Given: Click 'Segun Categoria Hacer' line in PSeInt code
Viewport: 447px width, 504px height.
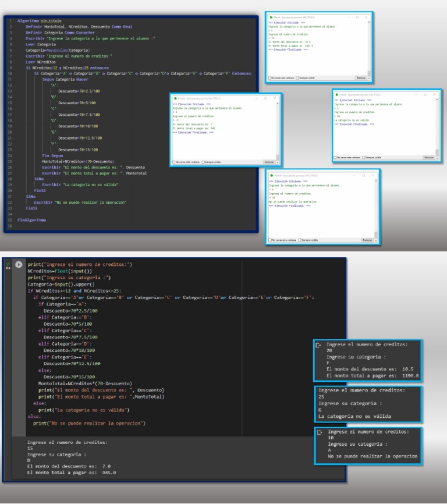Looking at the screenshot, I should click(x=65, y=79).
